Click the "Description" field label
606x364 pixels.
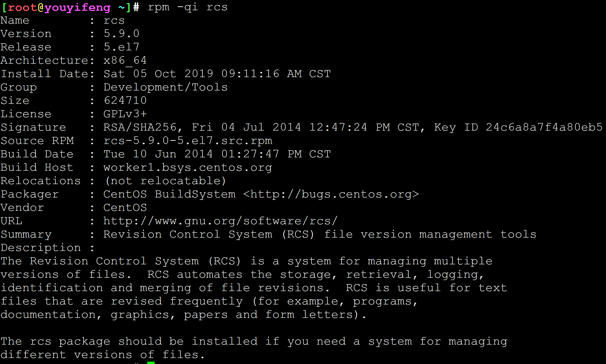(x=40, y=248)
